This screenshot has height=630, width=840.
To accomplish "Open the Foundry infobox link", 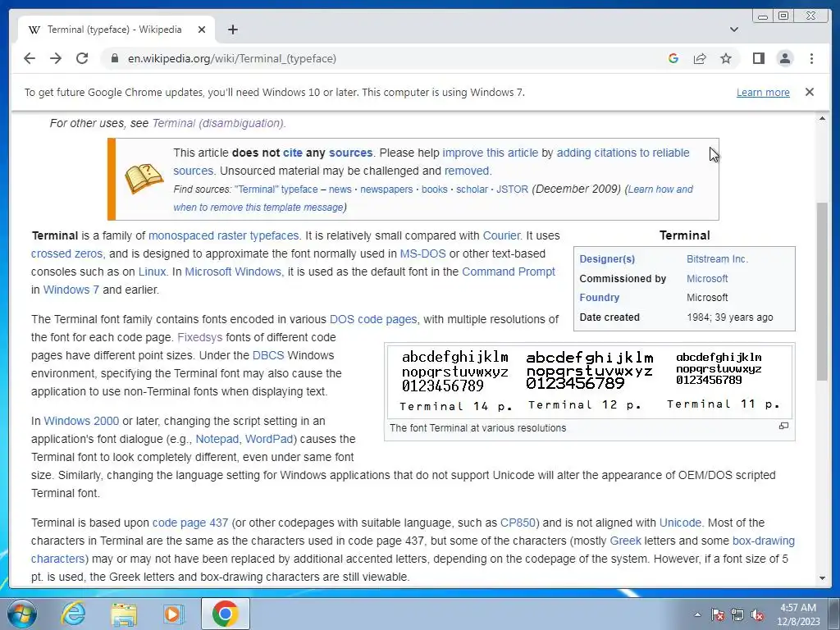I will click(599, 297).
